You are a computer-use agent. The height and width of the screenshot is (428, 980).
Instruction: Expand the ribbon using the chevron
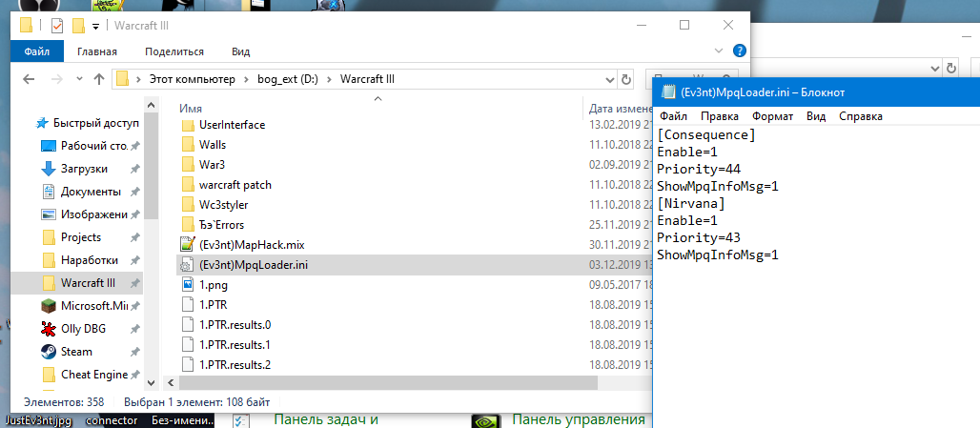(718, 51)
